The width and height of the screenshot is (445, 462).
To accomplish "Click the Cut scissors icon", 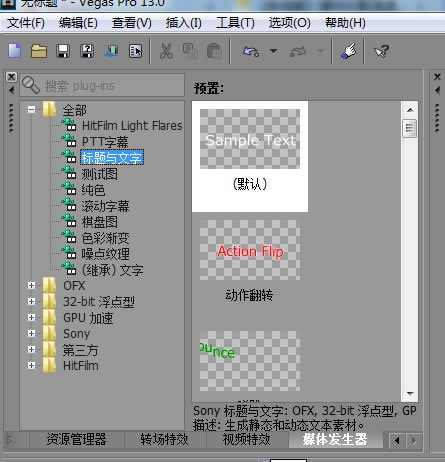I will pos(166,51).
